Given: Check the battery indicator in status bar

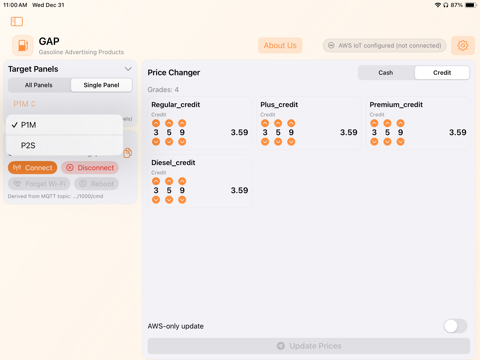Looking at the screenshot, I should click(471, 5).
